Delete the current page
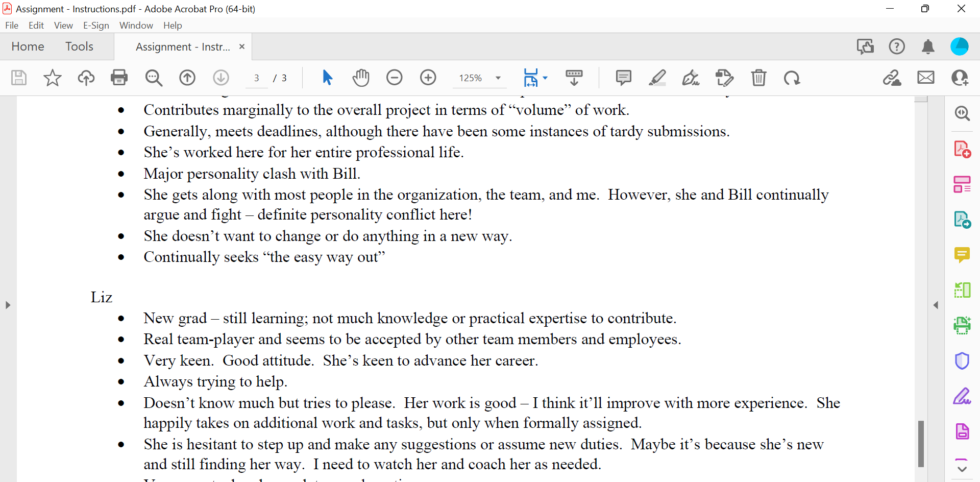 click(759, 78)
